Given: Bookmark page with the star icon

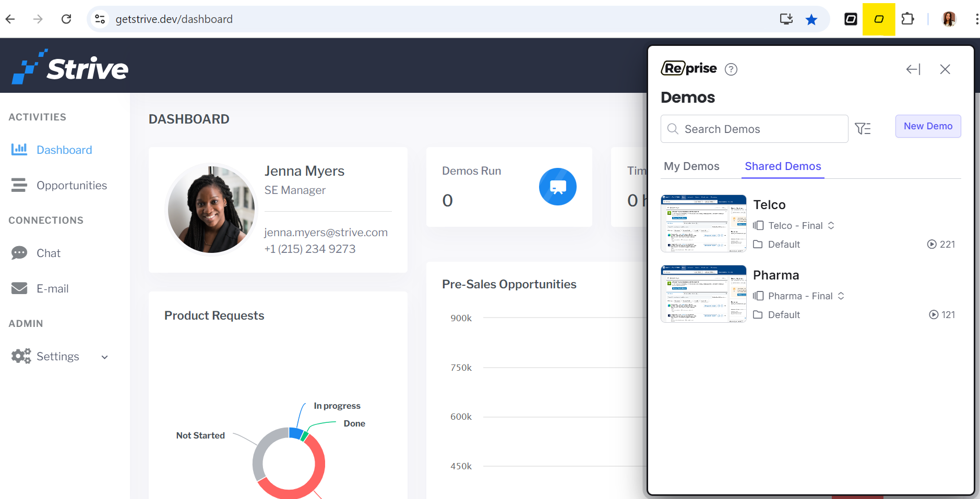Looking at the screenshot, I should (x=811, y=19).
